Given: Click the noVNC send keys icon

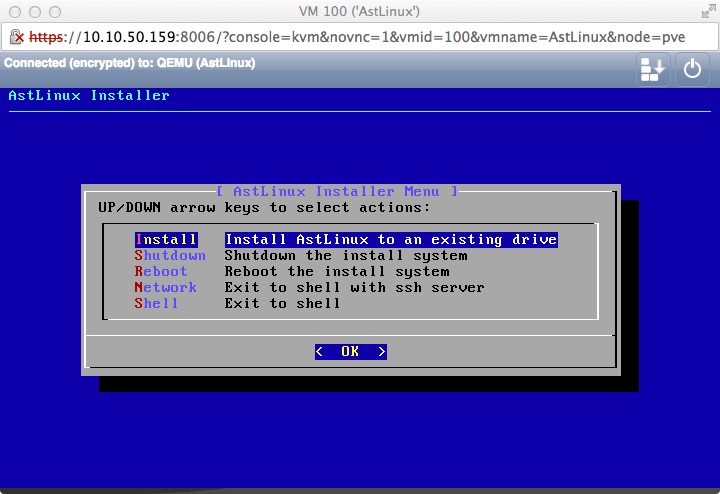Looking at the screenshot, I should click(652, 70).
